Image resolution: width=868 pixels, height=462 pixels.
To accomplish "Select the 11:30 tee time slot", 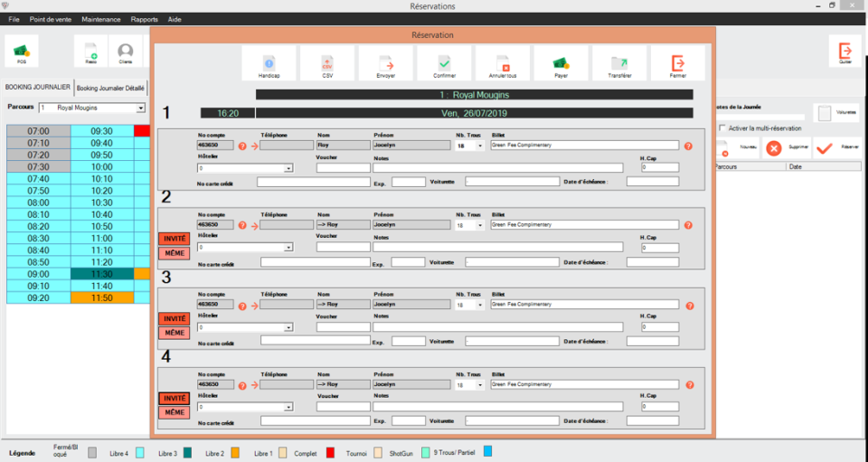I will [102, 274].
